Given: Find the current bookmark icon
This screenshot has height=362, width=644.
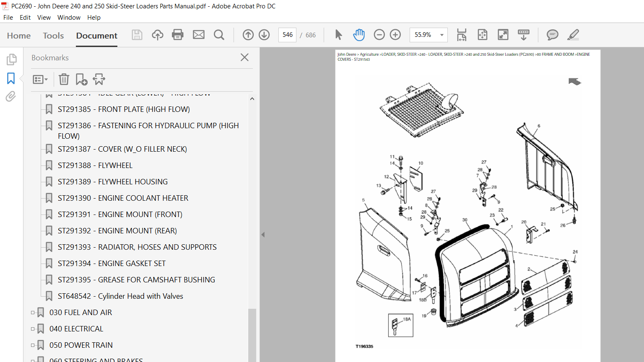Looking at the screenshot, I should point(99,79).
